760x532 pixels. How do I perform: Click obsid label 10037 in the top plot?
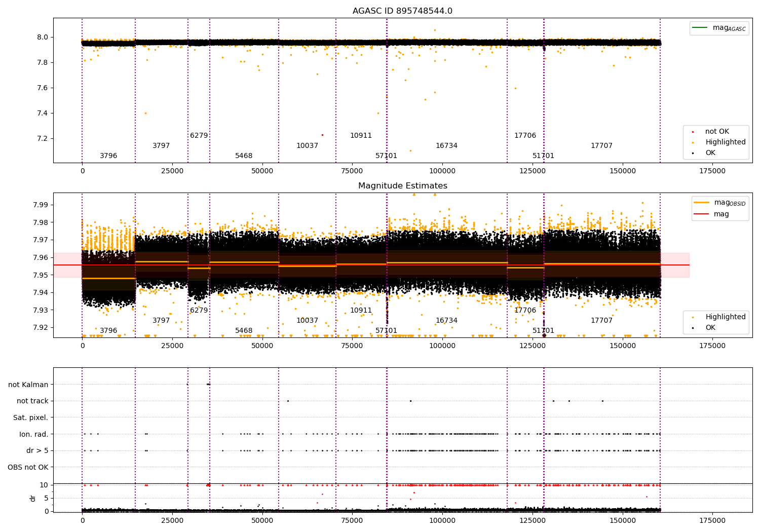pyautogui.click(x=308, y=146)
